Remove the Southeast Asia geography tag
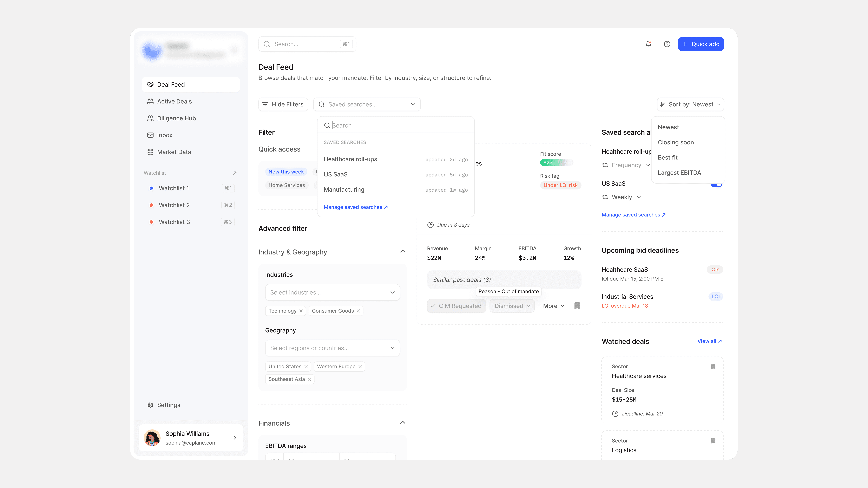 click(309, 379)
